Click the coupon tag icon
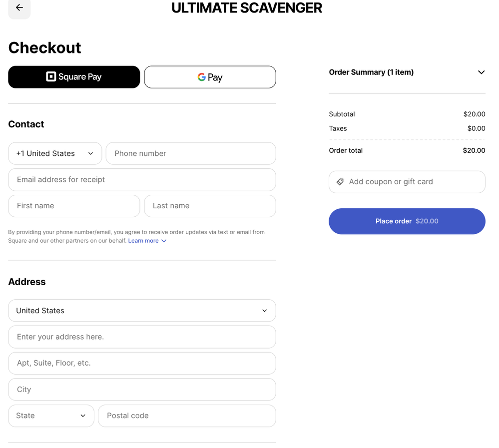 (340, 182)
